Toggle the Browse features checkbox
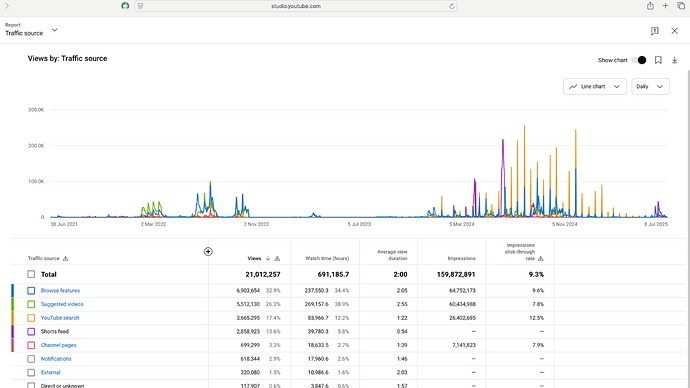 31,291
